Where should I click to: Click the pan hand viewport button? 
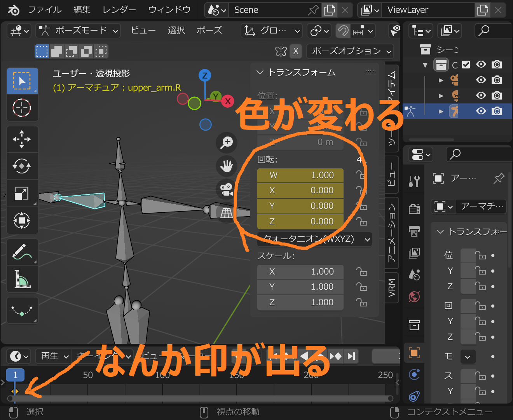227,166
